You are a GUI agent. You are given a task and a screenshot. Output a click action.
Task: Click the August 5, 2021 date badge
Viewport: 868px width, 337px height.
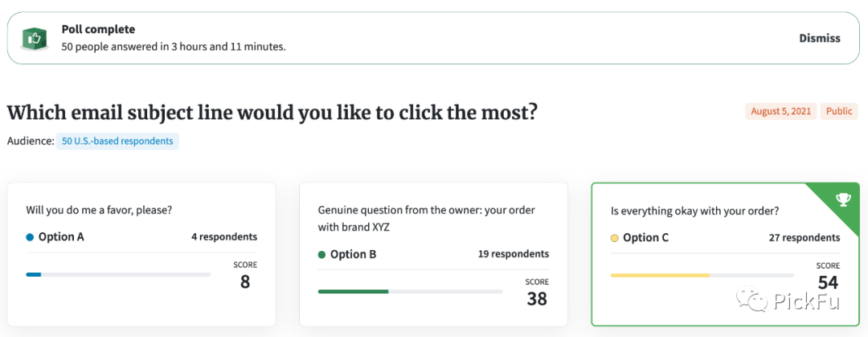(x=780, y=112)
